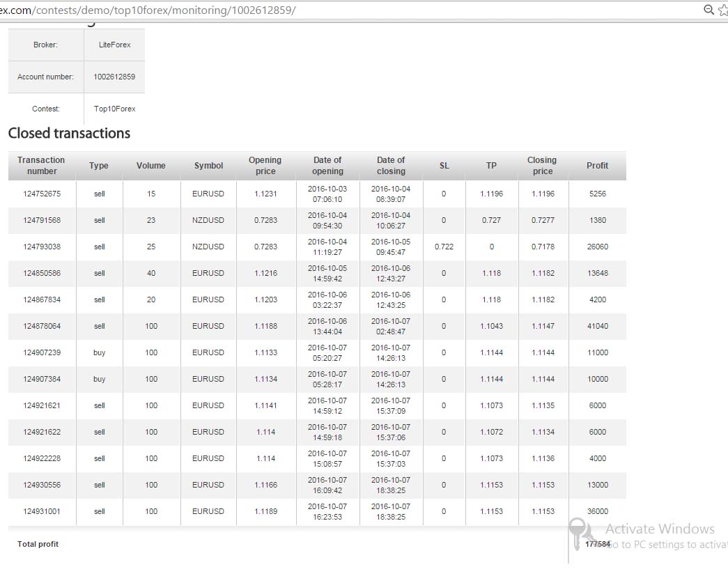Click the zoom magnifier icon in address bar

708,10
